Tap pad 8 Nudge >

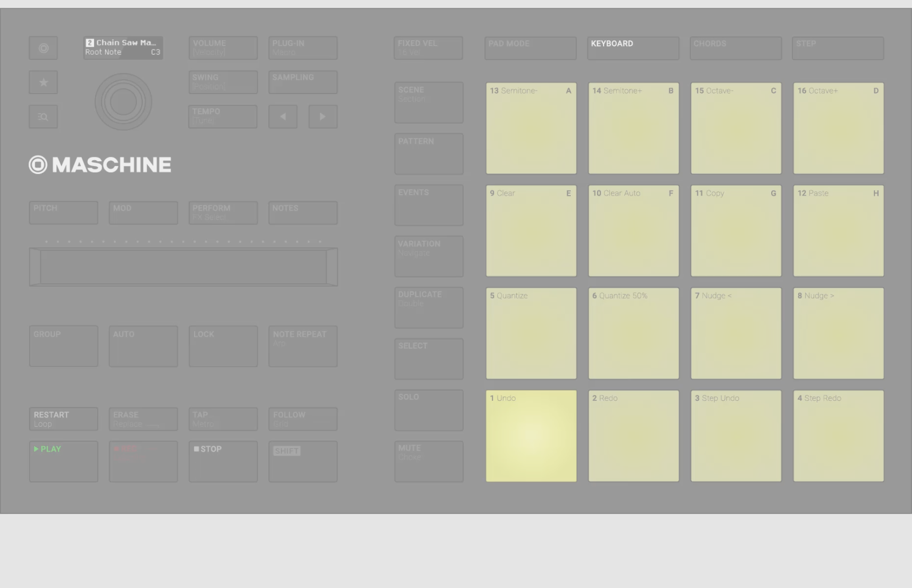(x=838, y=333)
